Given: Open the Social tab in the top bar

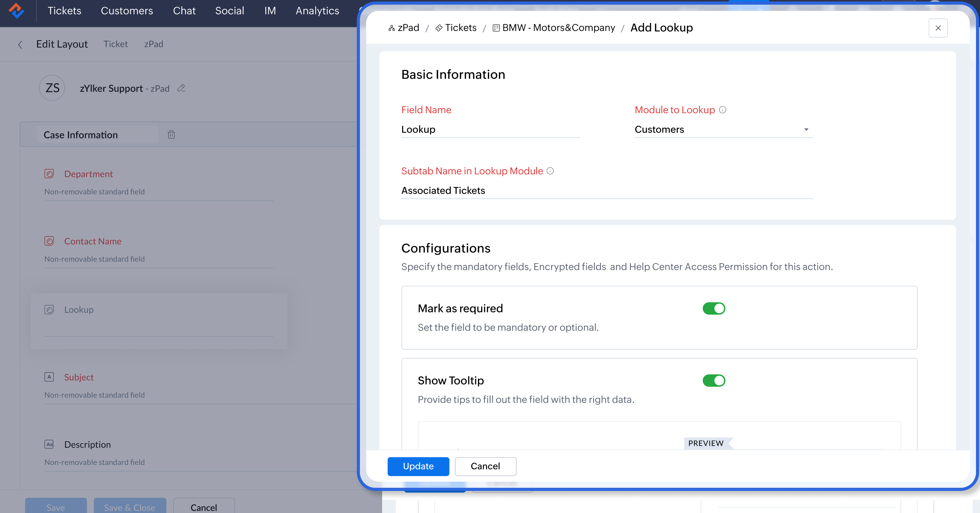Looking at the screenshot, I should pos(229,11).
